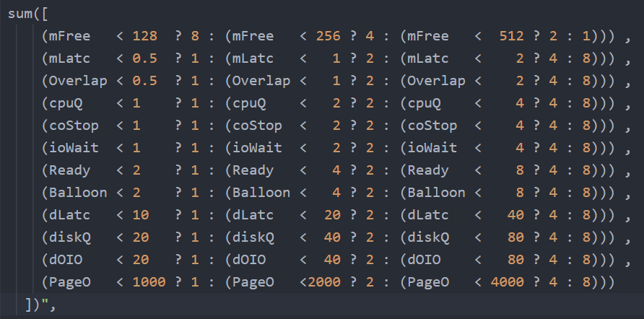Viewport: 644px width, 319px height.
Task: Click the last 'mLatc' variable in mLatc row
Action: point(428,58)
